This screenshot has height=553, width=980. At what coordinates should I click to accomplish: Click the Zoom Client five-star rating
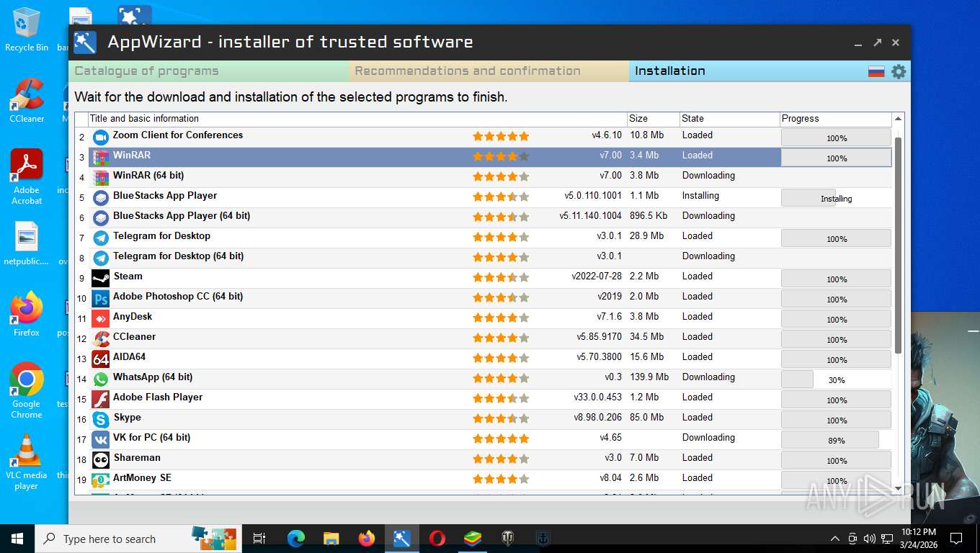pos(501,136)
